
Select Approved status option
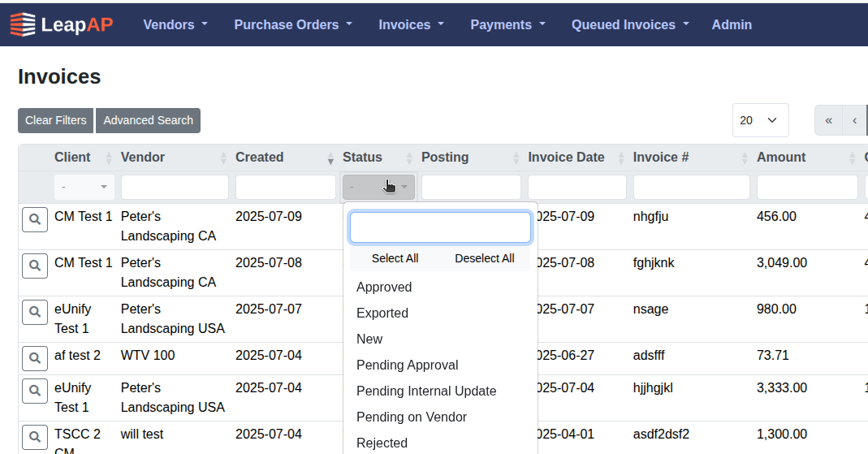[x=384, y=287]
